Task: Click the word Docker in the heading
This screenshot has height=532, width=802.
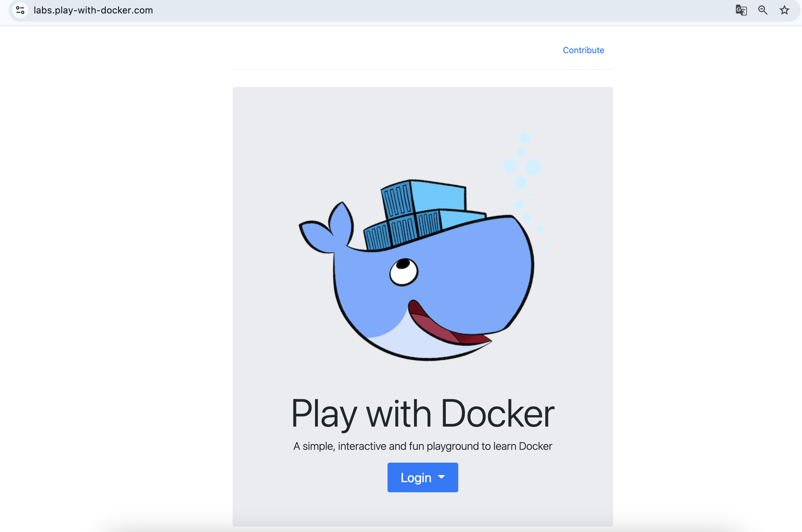Action: (497, 413)
